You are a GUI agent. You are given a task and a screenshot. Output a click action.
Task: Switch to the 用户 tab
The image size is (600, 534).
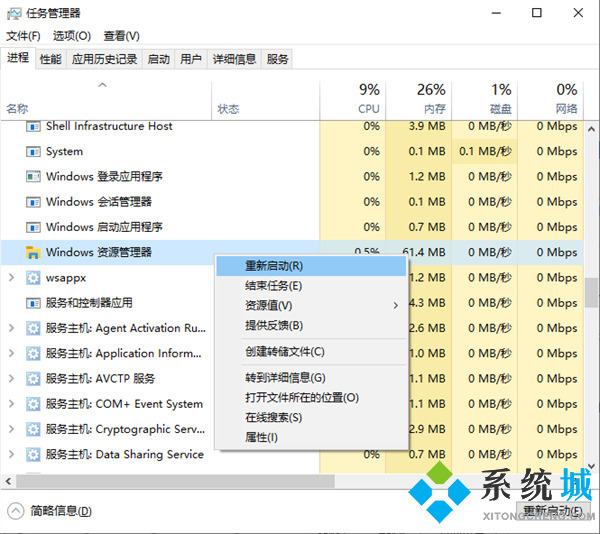191,59
